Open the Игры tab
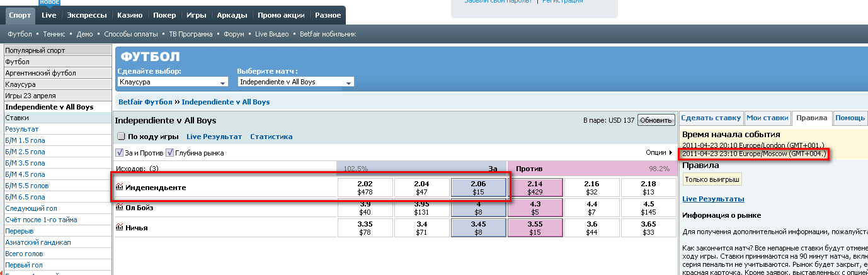The image size is (868, 275). click(x=197, y=15)
